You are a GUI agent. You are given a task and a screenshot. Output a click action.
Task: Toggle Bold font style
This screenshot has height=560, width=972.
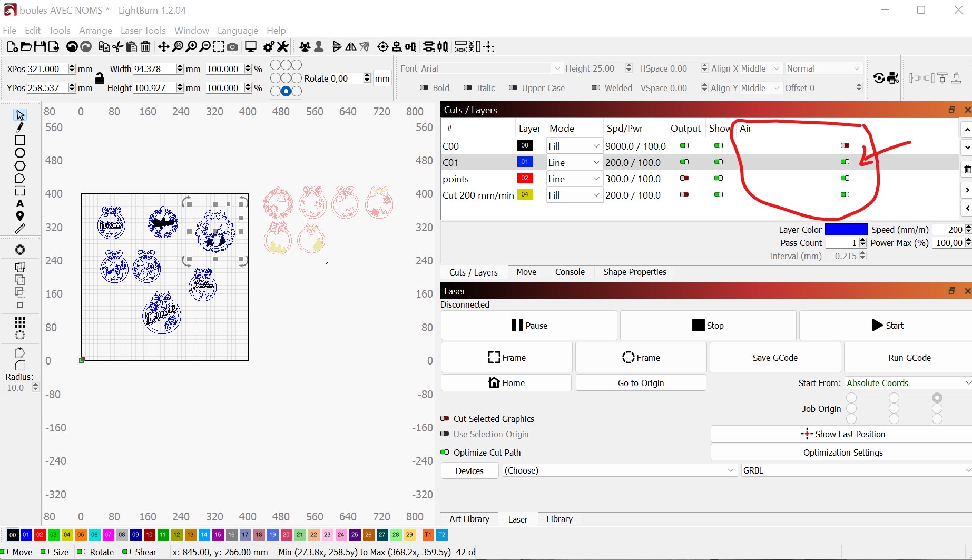coord(424,87)
